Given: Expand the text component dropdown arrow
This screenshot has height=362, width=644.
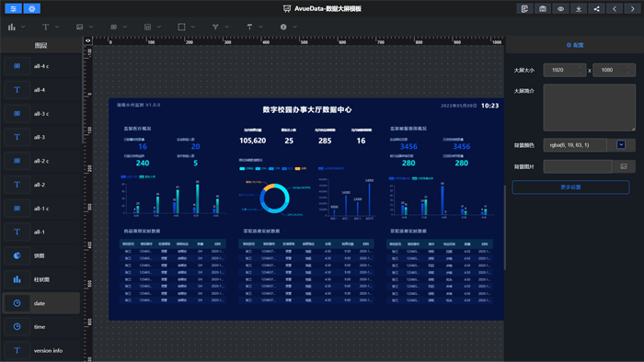Looking at the screenshot, I should [x=57, y=27].
